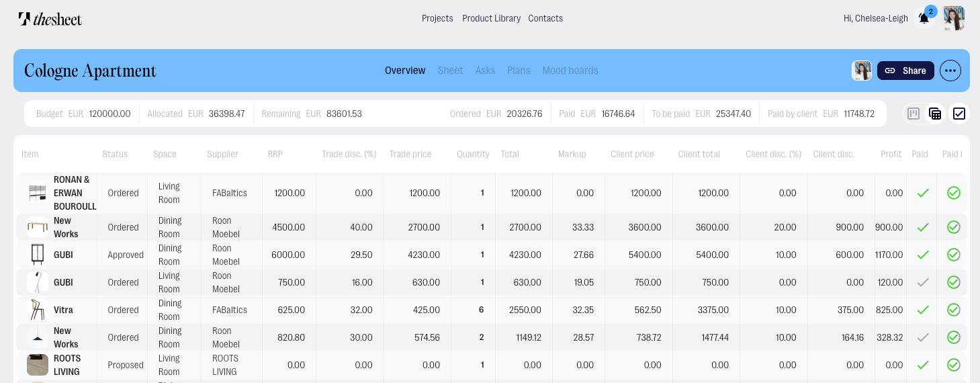Open Status dropdown of the Approved GUBI row
Screen dimensions: 980x383
126,255
